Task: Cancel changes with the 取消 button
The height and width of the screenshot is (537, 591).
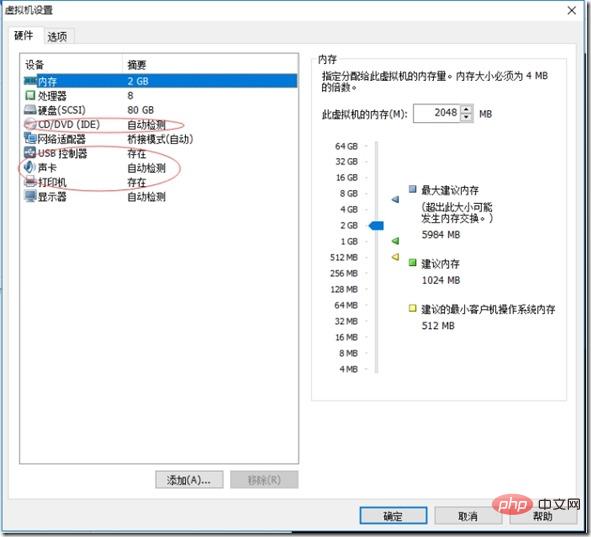Action: pos(468,516)
